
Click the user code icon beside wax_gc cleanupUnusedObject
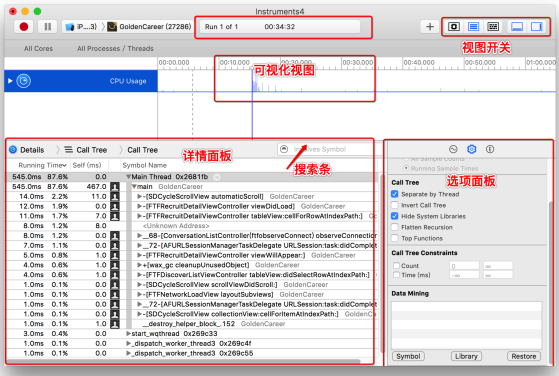(x=115, y=265)
